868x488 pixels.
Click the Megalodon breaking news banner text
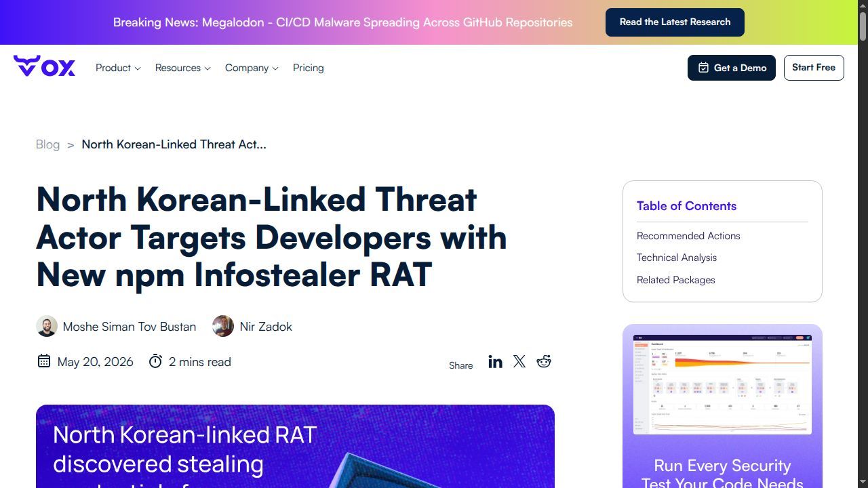point(342,22)
